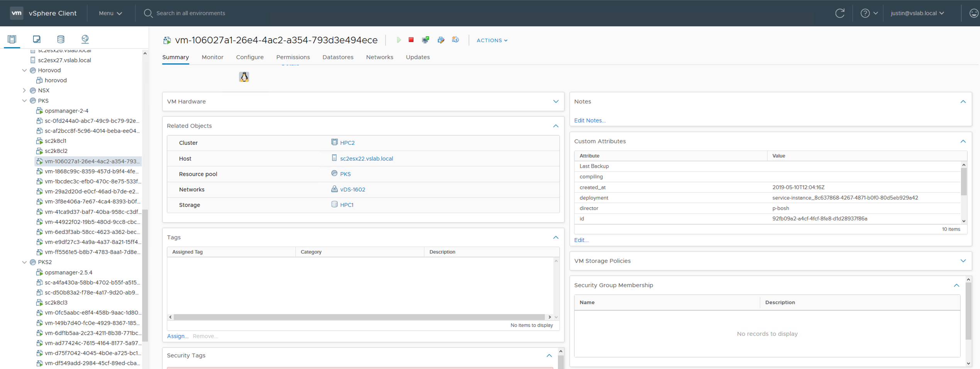Screen dimensions: 980x369
Task: Switch to VMs and Templates view icon
Action: tap(37, 39)
